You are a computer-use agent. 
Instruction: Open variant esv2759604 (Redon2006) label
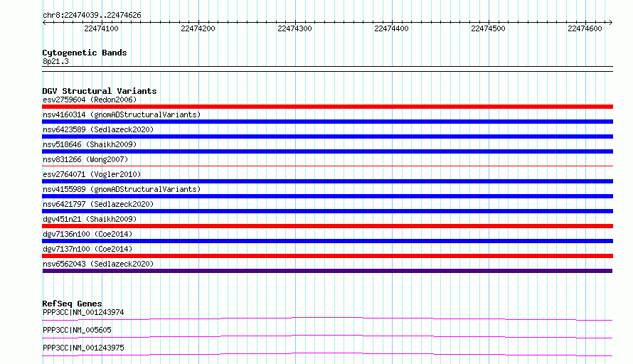tap(90, 100)
